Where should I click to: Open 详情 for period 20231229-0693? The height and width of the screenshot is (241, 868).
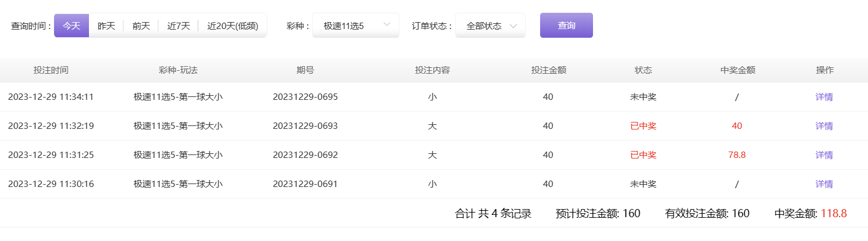coord(824,126)
